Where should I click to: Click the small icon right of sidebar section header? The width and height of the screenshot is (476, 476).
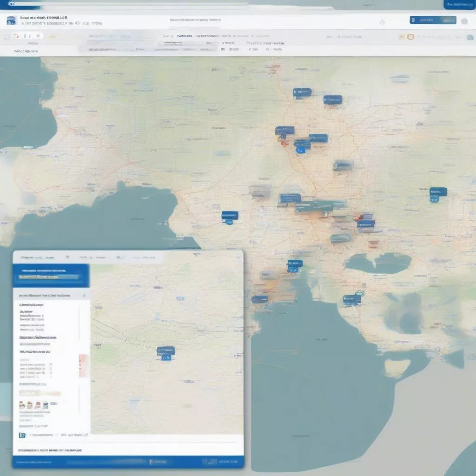click(84, 295)
